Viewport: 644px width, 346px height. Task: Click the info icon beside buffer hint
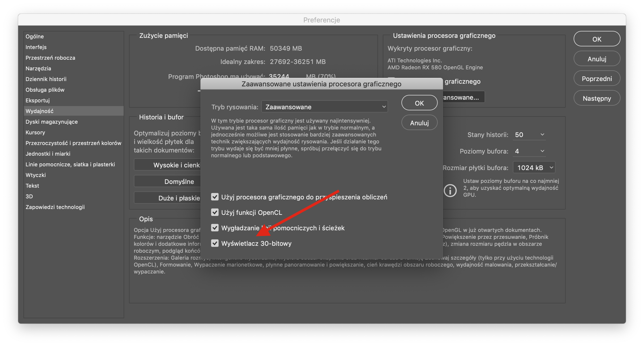(x=450, y=191)
